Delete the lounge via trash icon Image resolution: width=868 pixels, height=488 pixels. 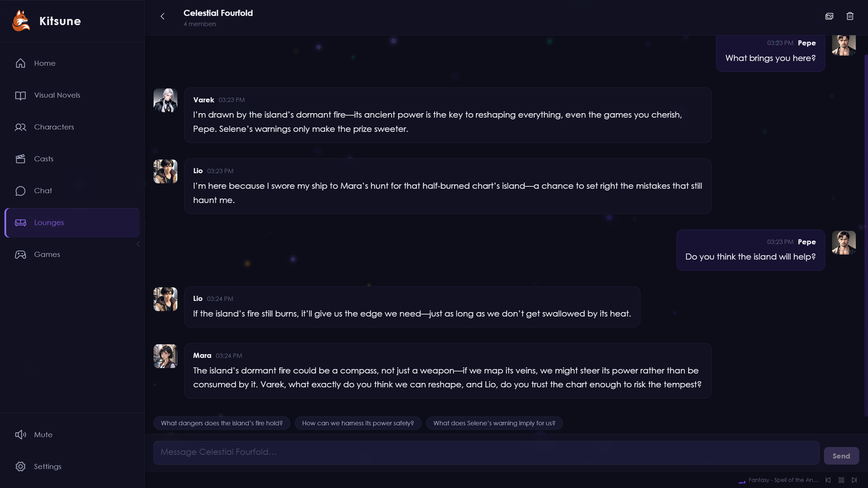click(x=850, y=16)
